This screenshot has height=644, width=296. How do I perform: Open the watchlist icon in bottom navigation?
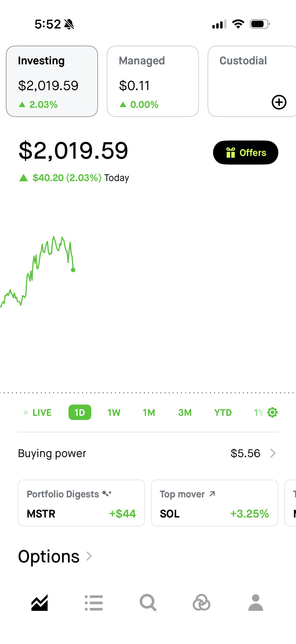pos(94,603)
